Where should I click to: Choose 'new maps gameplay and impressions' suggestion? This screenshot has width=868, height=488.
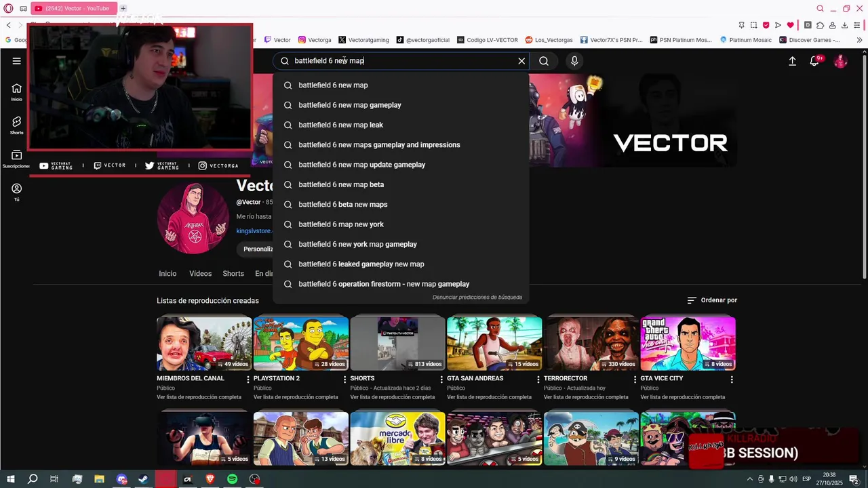(x=401, y=145)
